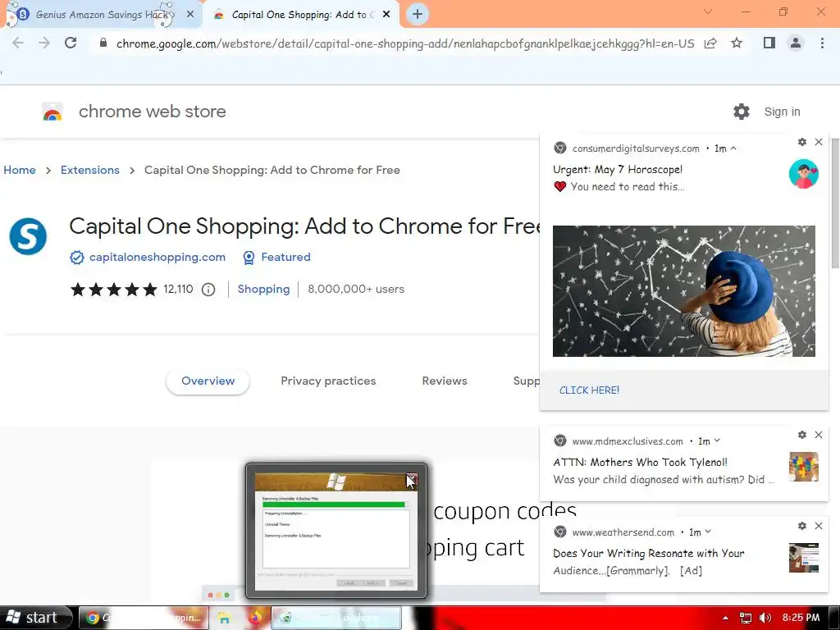
Task: Dismiss the Tylenol notification
Action: tap(819, 435)
